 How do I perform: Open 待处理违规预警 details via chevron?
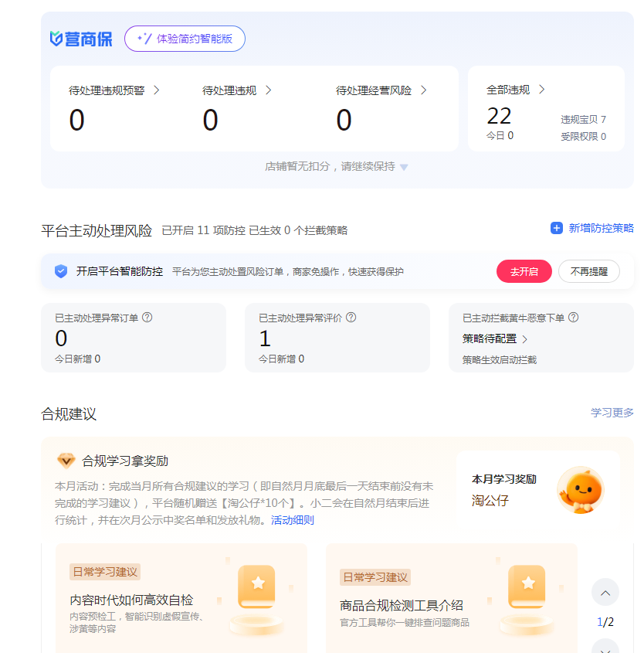[x=157, y=90]
